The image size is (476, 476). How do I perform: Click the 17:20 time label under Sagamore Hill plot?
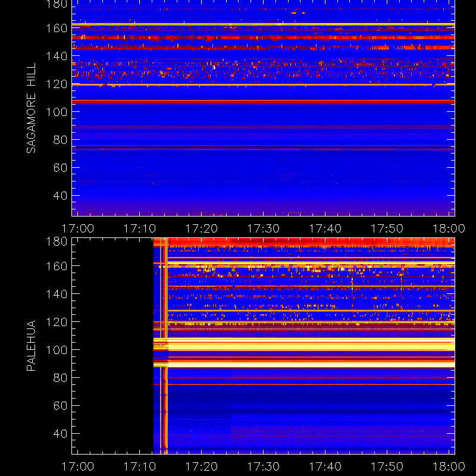202,228
